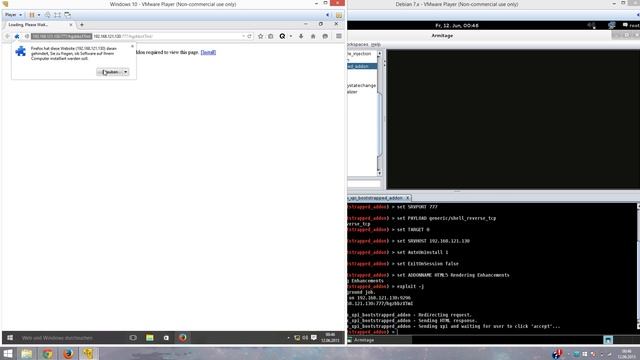This screenshot has height=360, width=640.
Task: Click the network icon in the Debian top panel
Action: pyautogui.click(x=611, y=25)
